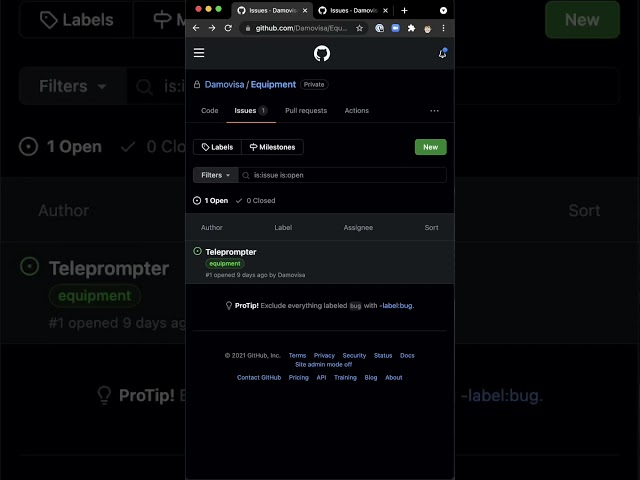Viewport: 640px width, 480px height.
Task: Open the Training footer link
Action: coord(345,378)
